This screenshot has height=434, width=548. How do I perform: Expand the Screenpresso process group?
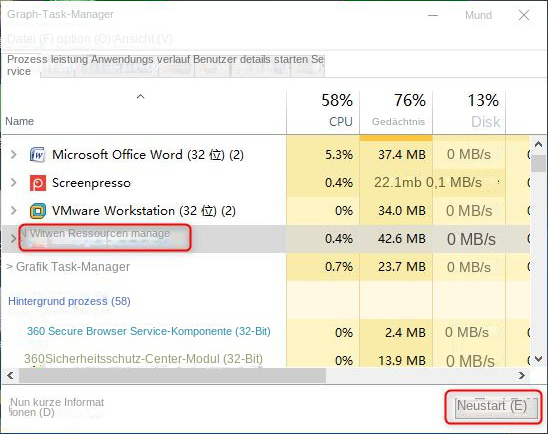tap(14, 182)
